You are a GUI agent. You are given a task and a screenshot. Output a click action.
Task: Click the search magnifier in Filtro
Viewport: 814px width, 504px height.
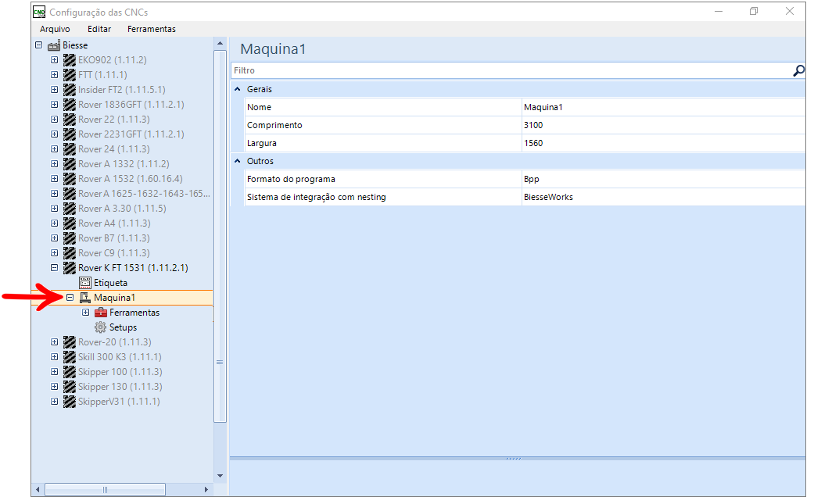click(x=798, y=70)
